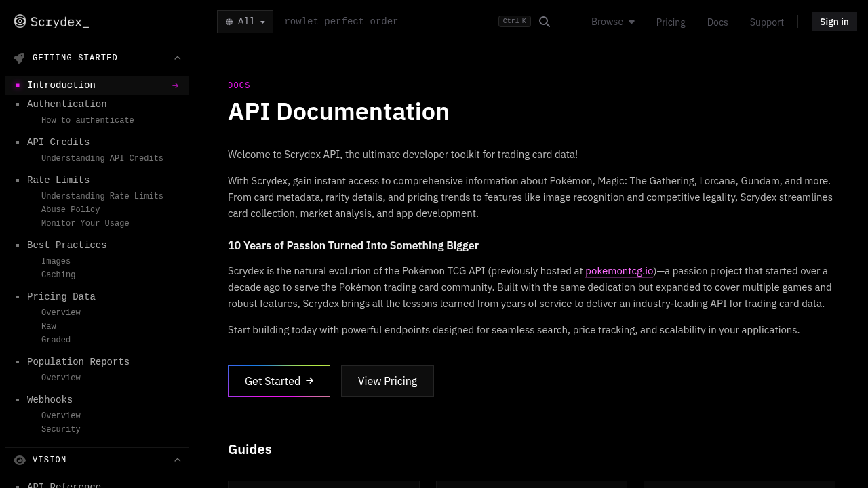Click the Sign in button
868x488 pixels.
tap(834, 22)
